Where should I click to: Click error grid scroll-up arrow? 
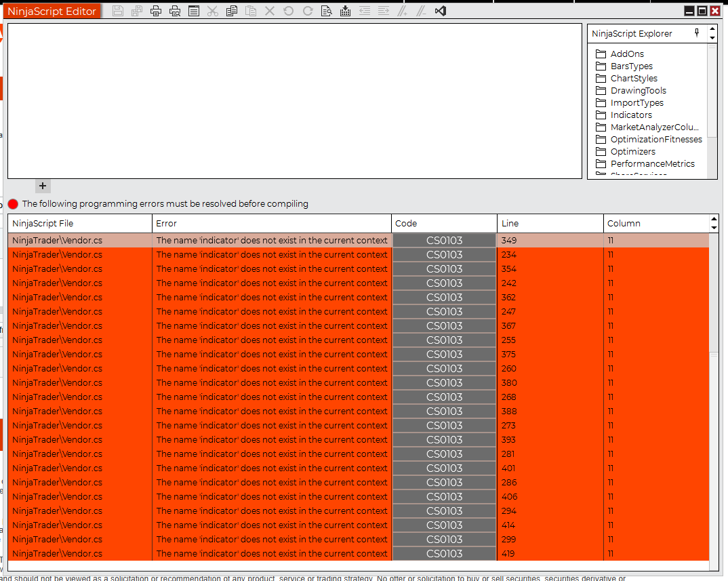point(714,219)
